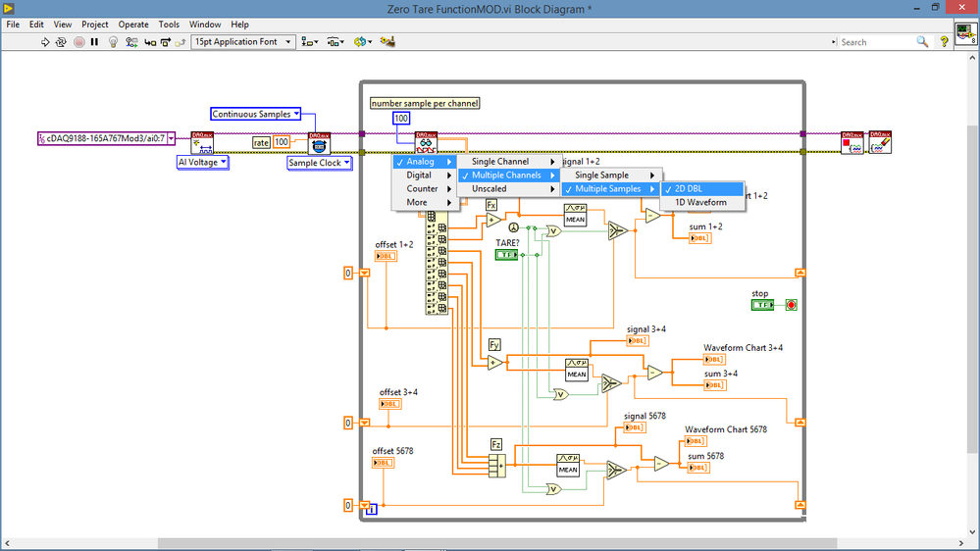The width and height of the screenshot is (980, 551).
Task: Select the Single Sample entry
Action: [x=609, y=175]
